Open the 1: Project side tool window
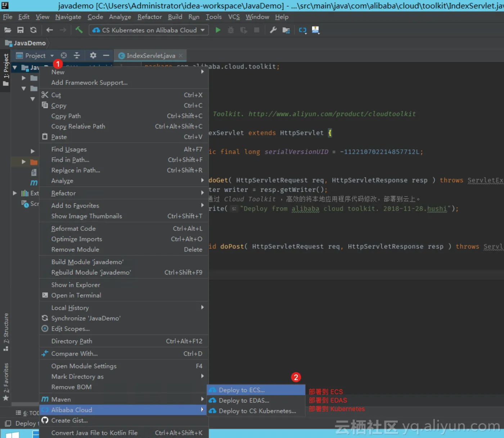This screenshot has height=438, width=504. (x=6, y=70)
